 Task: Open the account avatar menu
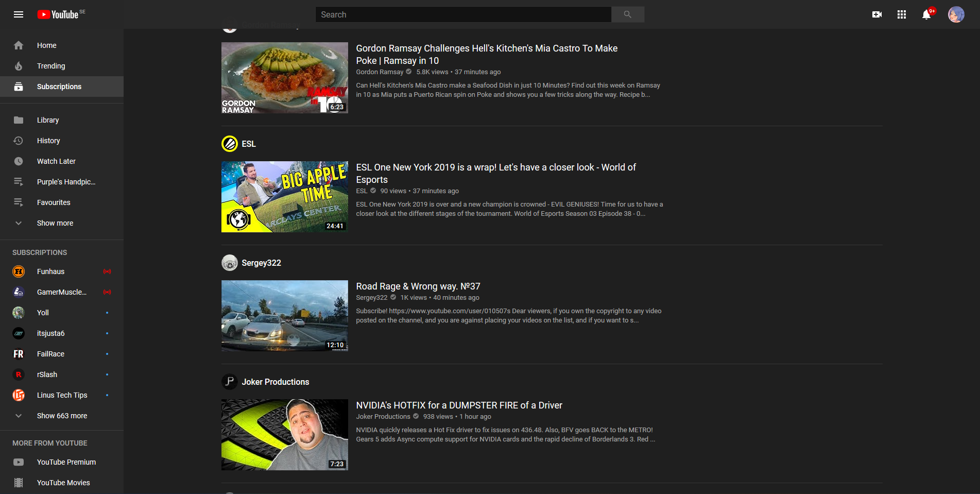(956, 14)
